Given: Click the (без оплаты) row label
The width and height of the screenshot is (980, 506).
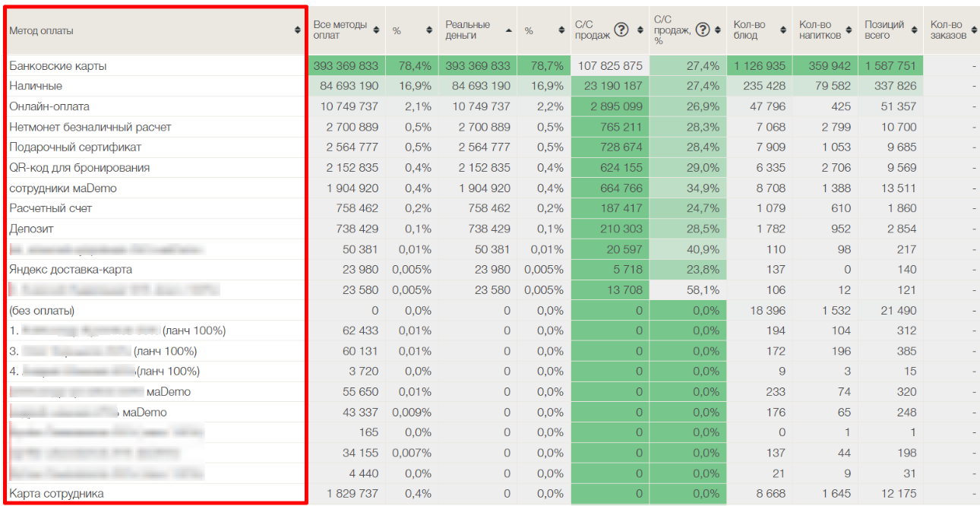Looking at the screenshot, I should point(42,311).
